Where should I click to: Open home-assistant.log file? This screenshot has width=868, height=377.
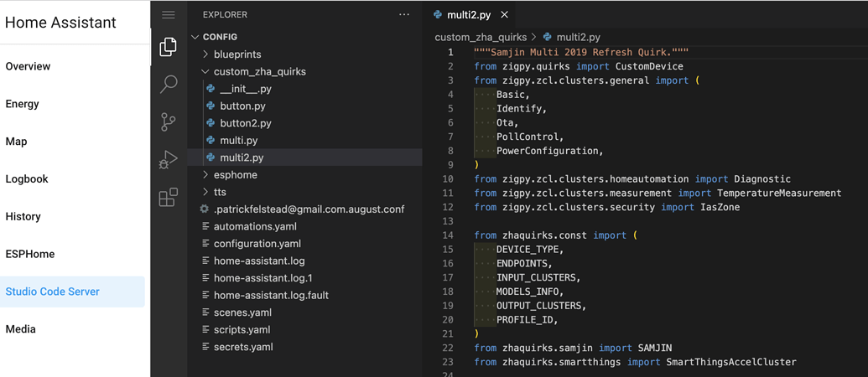tap(259, 261)
